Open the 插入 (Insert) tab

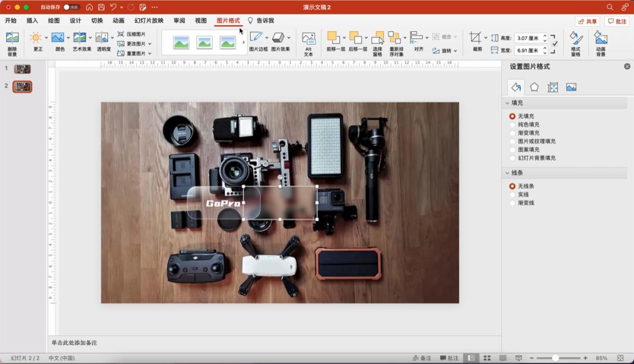32,21
